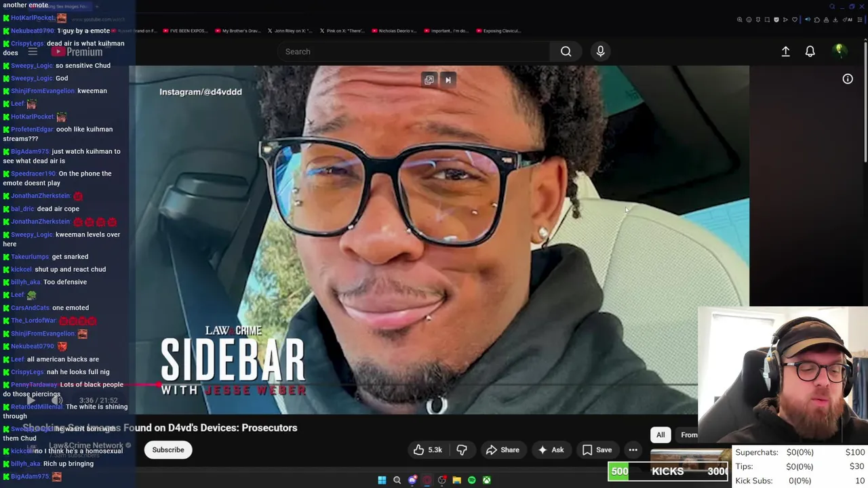This screenshot has width=868, height=488.
Task: Bookmark page with the heart icon
Action: (x=795, y=20)
